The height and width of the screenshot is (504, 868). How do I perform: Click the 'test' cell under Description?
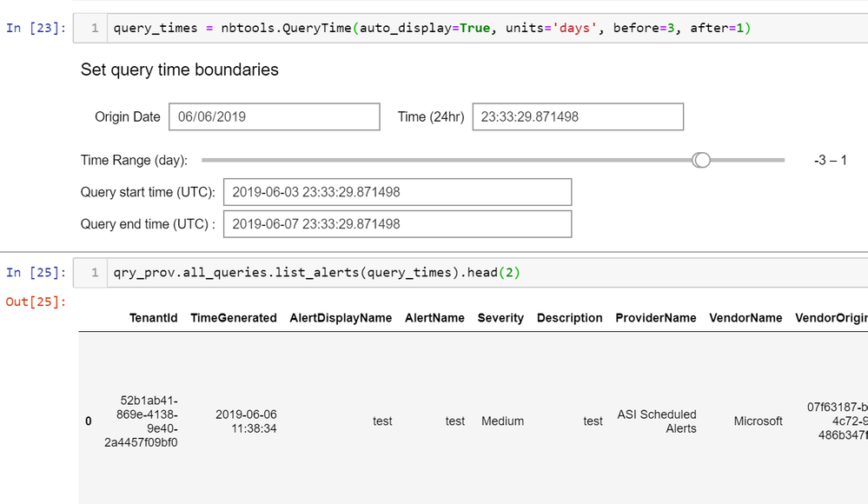coord(593,421)
